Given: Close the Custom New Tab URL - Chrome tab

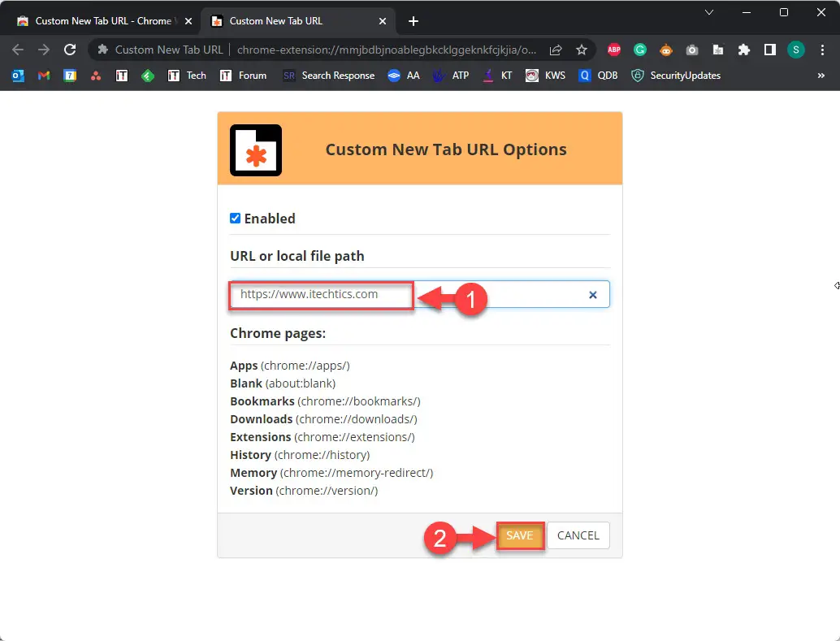Looking at the screenshot, I should [188, 21].
